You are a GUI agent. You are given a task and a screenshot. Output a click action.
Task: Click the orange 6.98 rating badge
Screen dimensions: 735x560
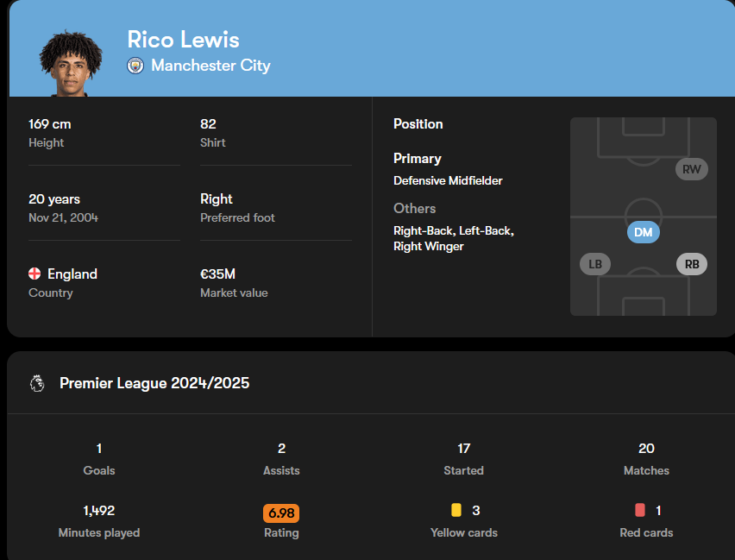click(x=281, y=513)
